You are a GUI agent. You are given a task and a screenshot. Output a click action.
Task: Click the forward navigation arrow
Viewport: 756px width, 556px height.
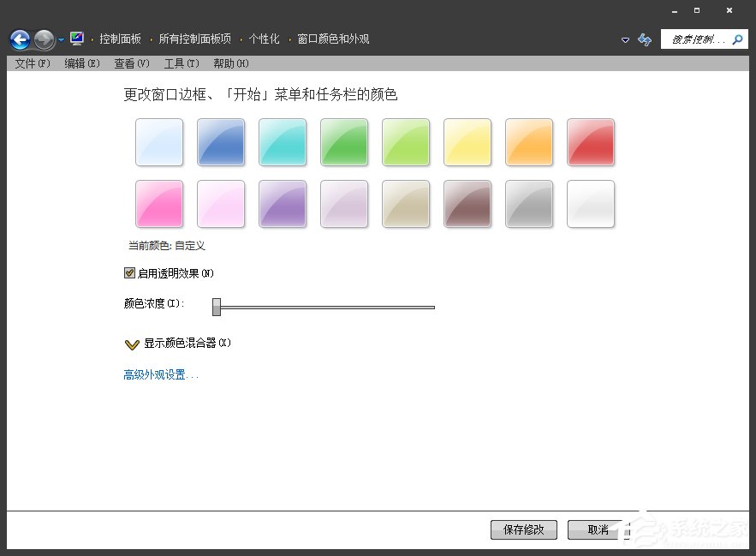tap(43, 39)
